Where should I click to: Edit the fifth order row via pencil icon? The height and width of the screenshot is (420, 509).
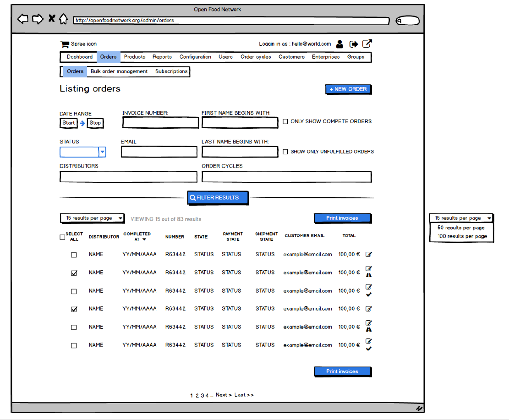pos(369,323)
